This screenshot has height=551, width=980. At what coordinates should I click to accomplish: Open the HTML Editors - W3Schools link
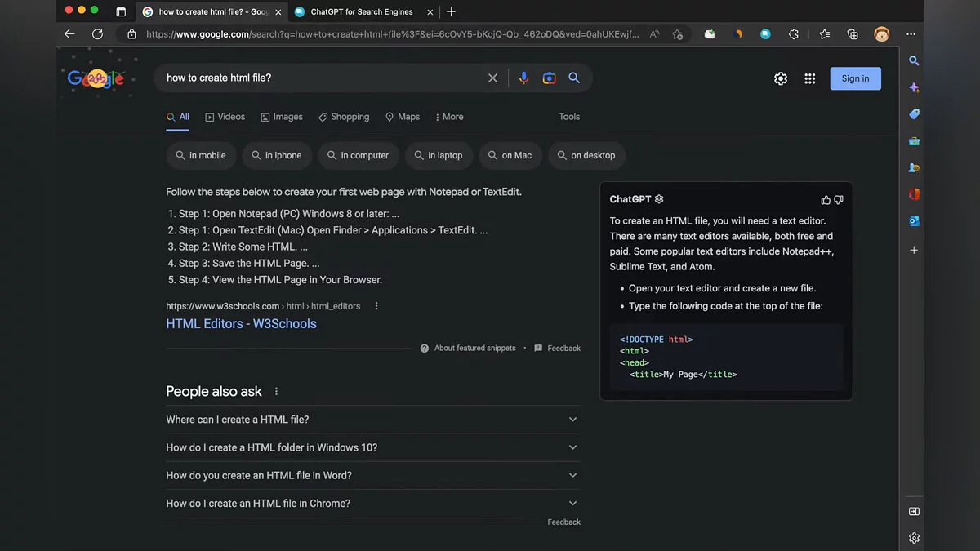click(x=241, y=323)
